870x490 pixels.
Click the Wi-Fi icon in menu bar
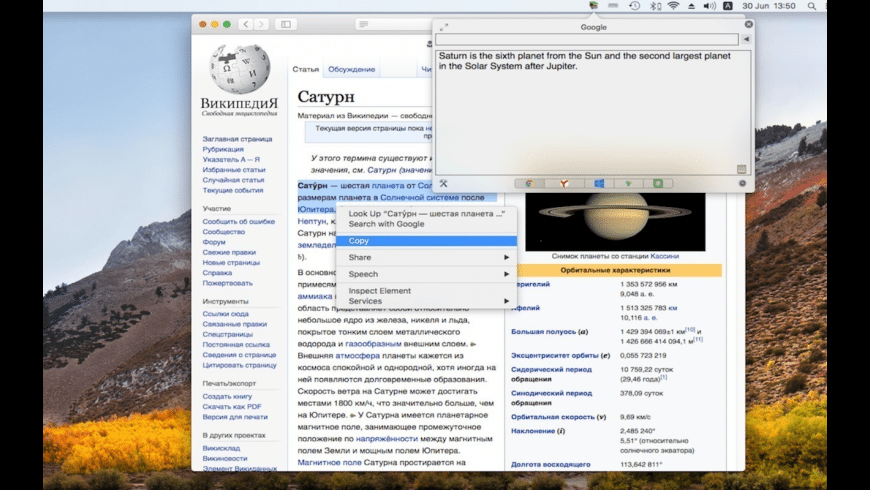pyautogui.click(x=673, y=6)
